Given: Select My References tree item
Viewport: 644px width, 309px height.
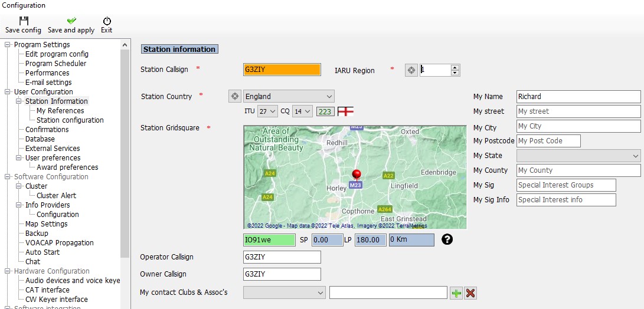Looking at the screenshot, I should coord(60,110).
